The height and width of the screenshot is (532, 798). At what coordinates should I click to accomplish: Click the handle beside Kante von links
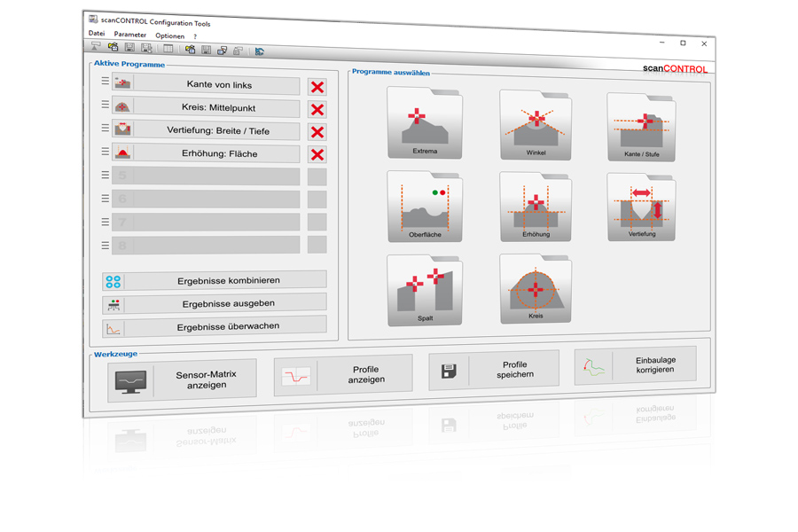pyautogui.click(x=105, y=82)
